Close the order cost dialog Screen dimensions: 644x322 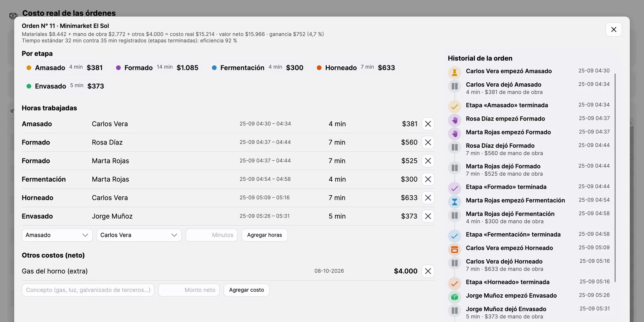point(614,29)
